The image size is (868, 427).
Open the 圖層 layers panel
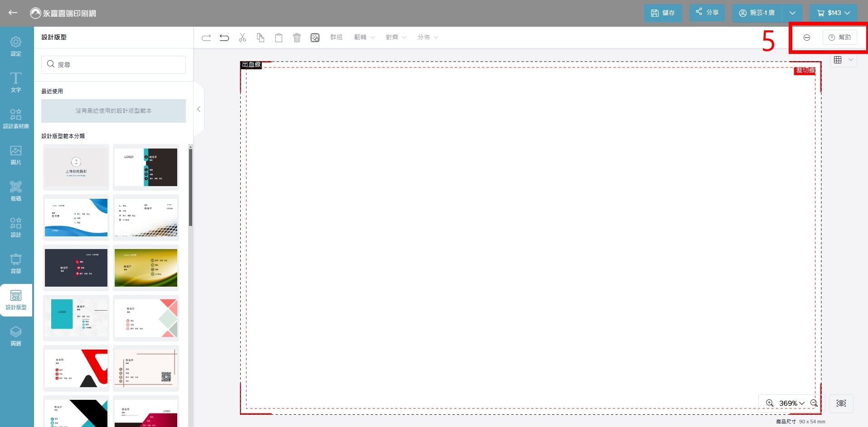click(x=16, y=336)
